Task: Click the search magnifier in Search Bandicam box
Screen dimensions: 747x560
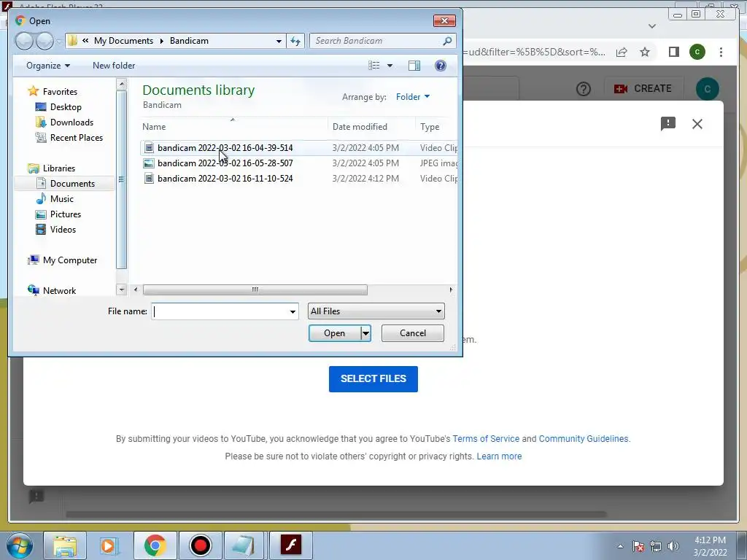Action: point(447,41)
